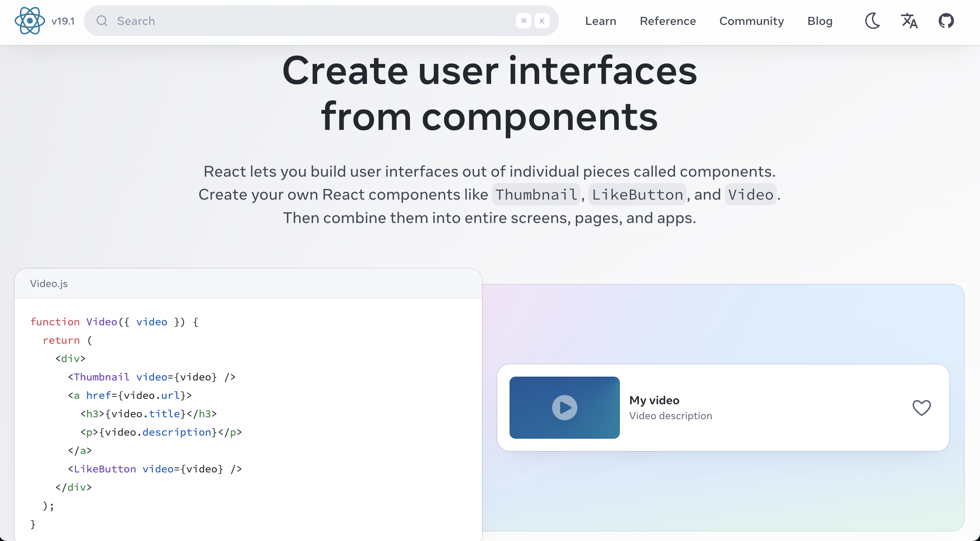The width and height of the screenshot is (980, 541).
Task: Open the Learn menu item
Action: [600, 21]
